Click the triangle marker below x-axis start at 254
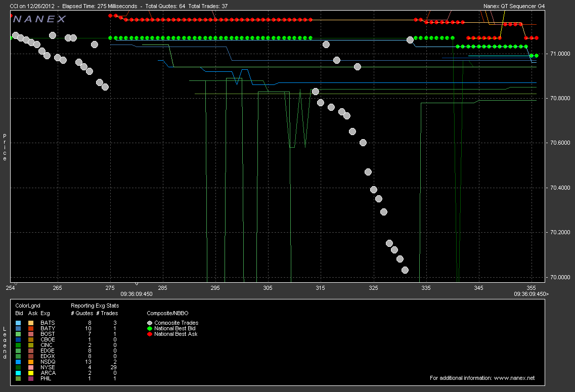 pos(16,284)
